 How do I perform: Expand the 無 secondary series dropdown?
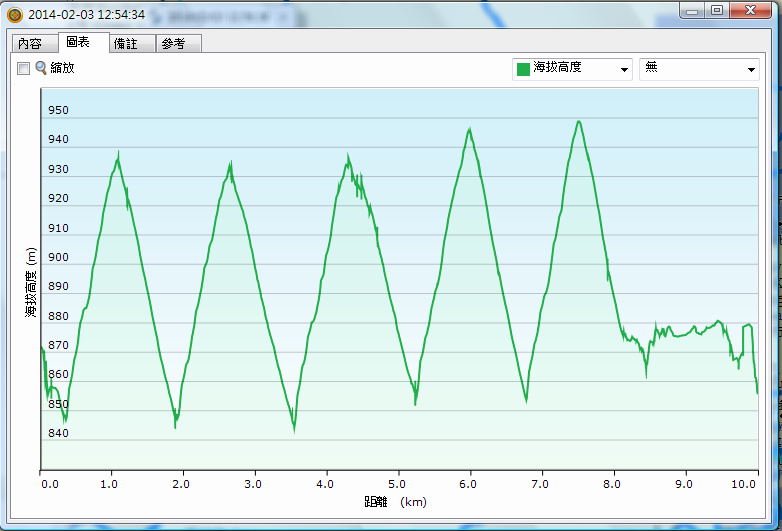(699, 69)
